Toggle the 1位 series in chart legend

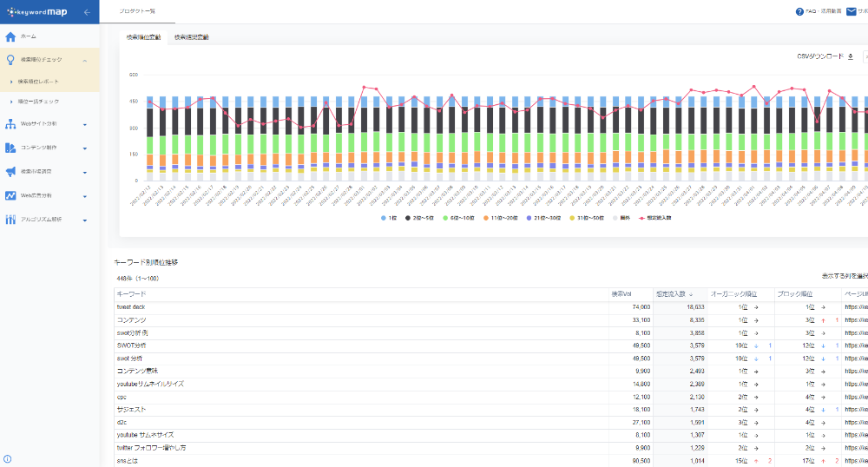point(387,218)
